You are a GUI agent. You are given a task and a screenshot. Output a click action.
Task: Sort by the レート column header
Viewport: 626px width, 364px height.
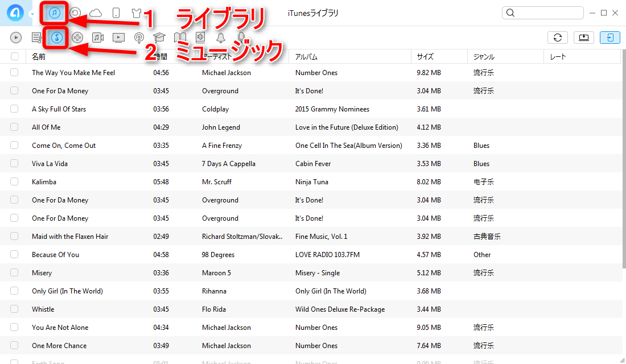(x=558, y=57)
